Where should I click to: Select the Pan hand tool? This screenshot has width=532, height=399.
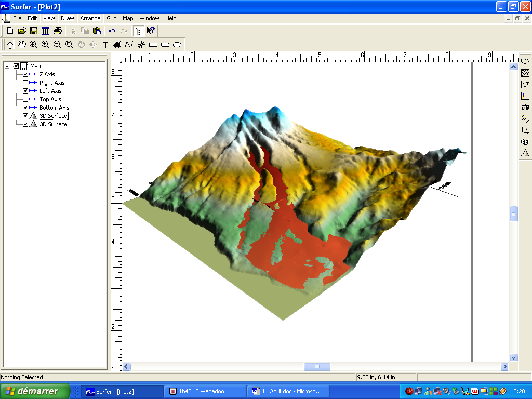[22, 45]
